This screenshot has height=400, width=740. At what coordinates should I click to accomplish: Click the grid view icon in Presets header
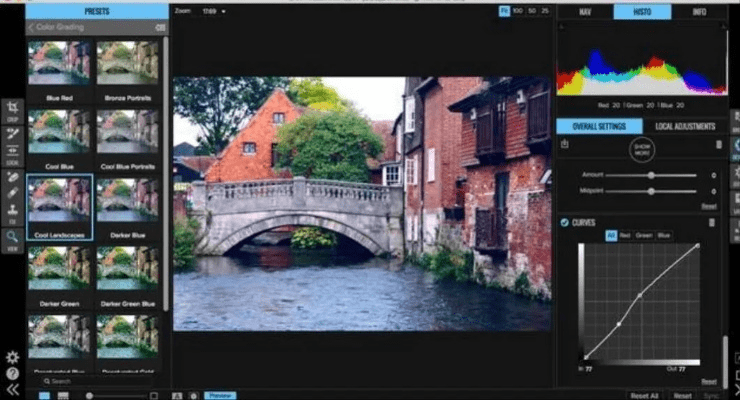click(x=160, y=28)
